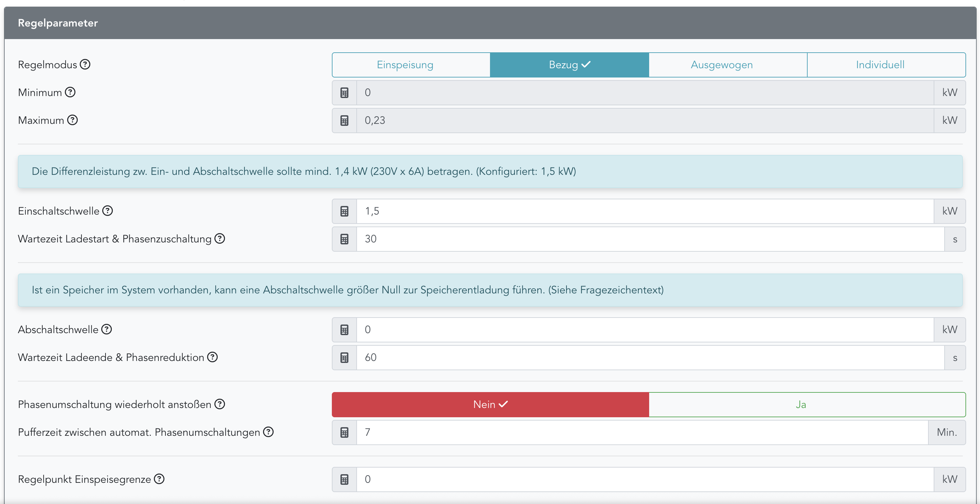Screen dimensions: 980x504
Task: Click the question mark next to Maximum
Action: (x=72, y=120)
